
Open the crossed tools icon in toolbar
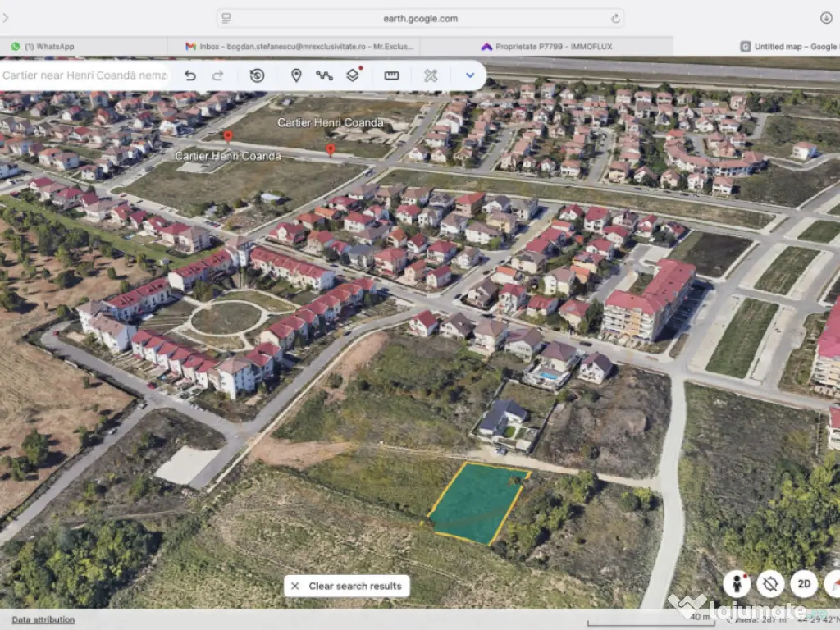[431, 75]
